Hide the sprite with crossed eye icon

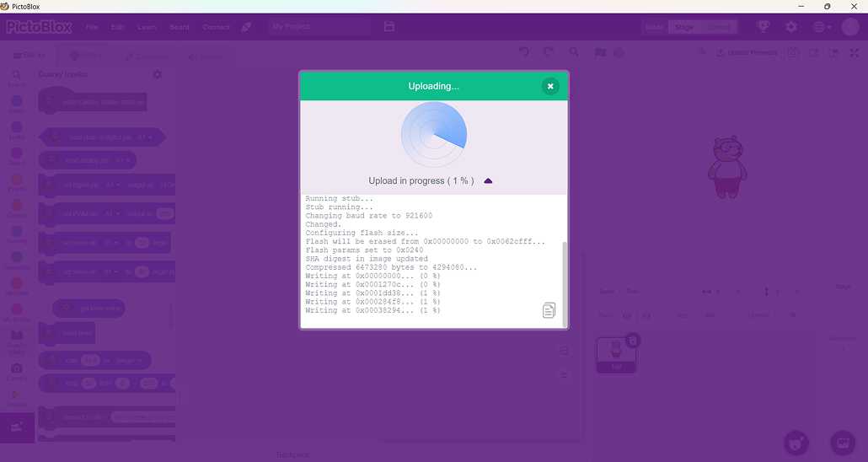(646, 316)
